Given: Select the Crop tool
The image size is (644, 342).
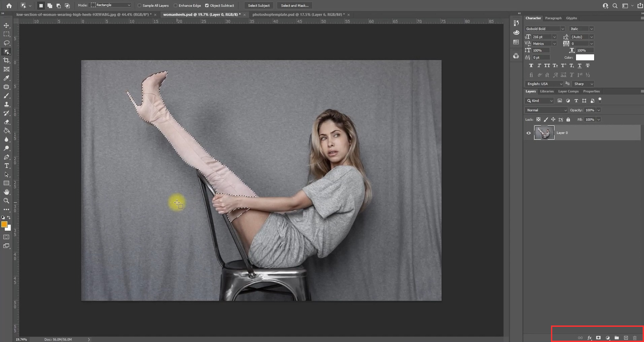Looking at the screenshot, I should 6,60.
